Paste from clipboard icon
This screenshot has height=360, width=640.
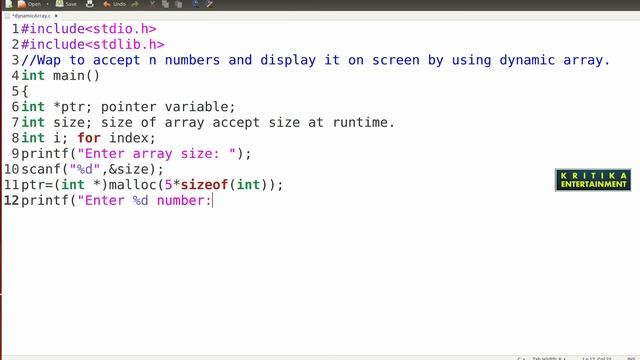[179, 4]
